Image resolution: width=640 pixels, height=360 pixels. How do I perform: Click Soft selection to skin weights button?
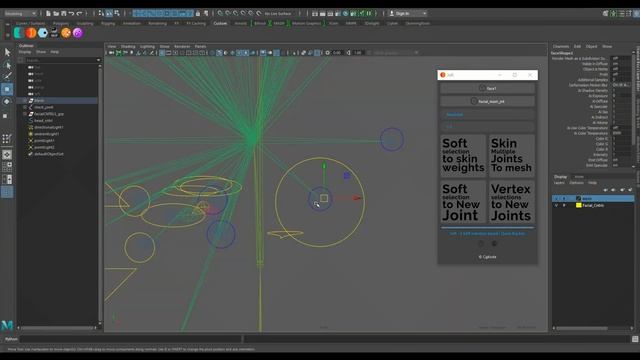tap(463, 156)
